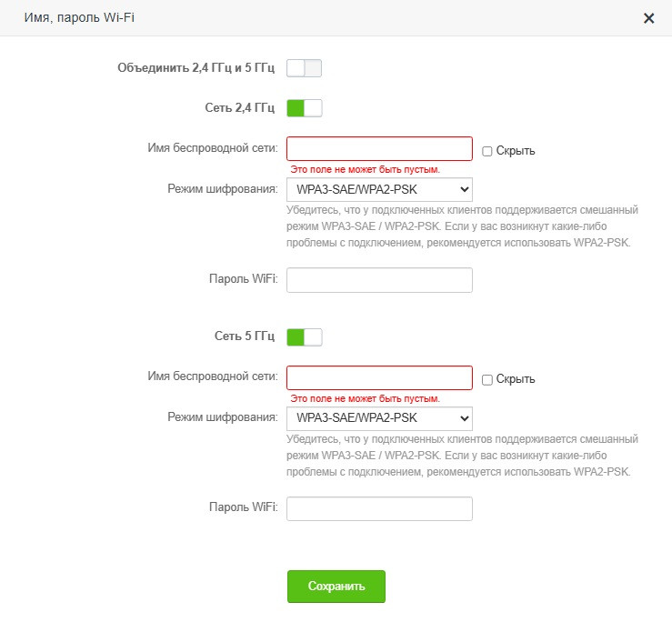
Task: Open the 5 GHz encryption mode dropdown
Action: pyautogui.click(x=379, y=418)
